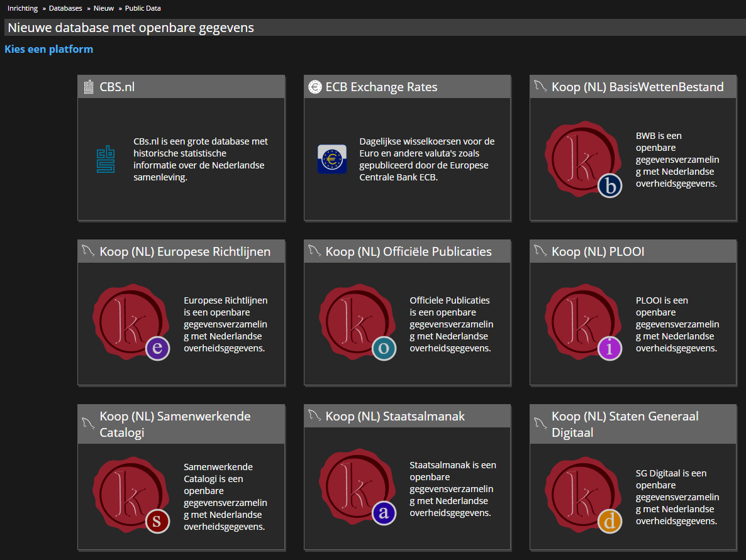Screen dimensions: 746x560
Task: Choose the ECB Exchange Rates title
Action: [x=381, y=87]
